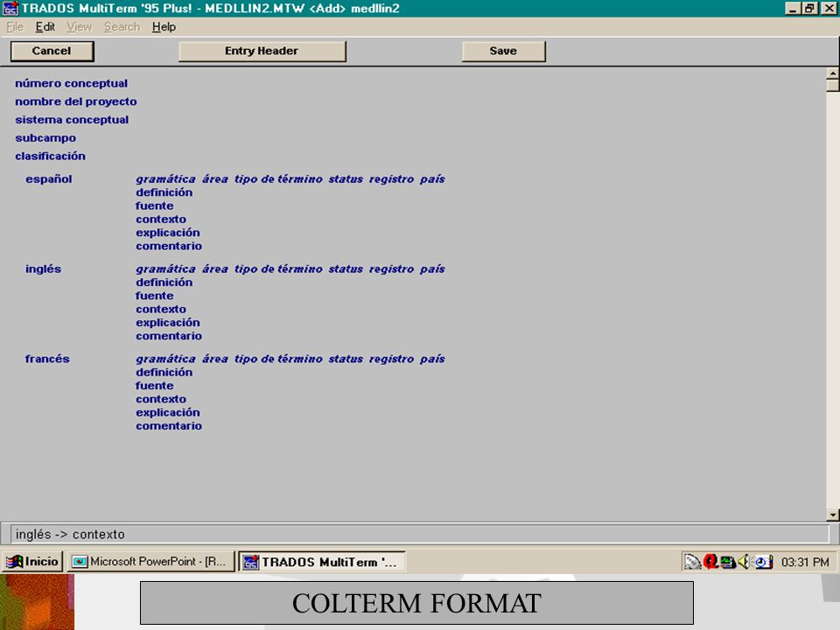Open the Edit menu
Screen dimensions: 840x630
45,27
